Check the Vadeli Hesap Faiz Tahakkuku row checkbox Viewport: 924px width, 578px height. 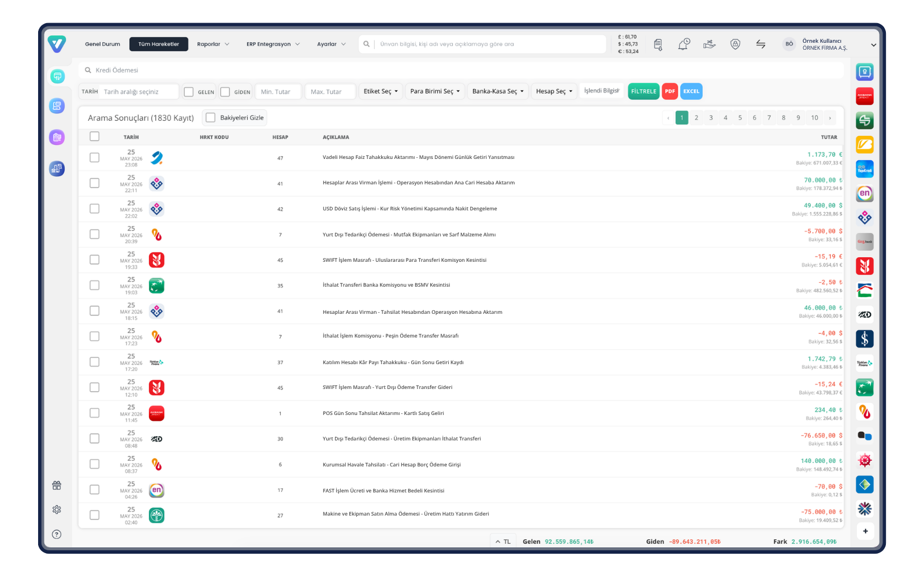click(x=95, y=158)
